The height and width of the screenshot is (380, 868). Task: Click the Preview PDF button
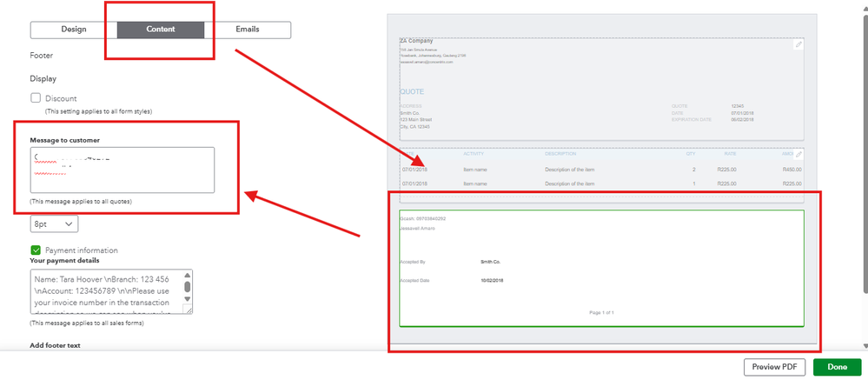pos(774,367)
